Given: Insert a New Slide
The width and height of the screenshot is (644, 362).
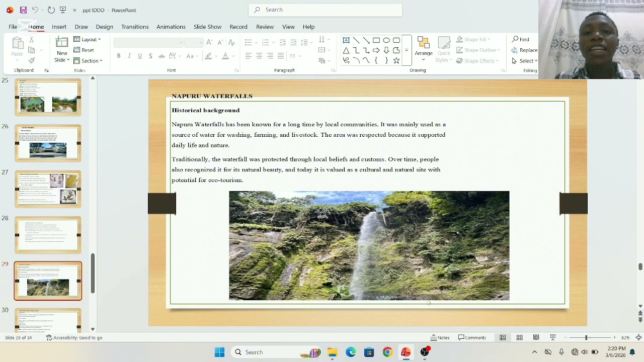Looking at the screenshot, I should click(x=62, y=49).
